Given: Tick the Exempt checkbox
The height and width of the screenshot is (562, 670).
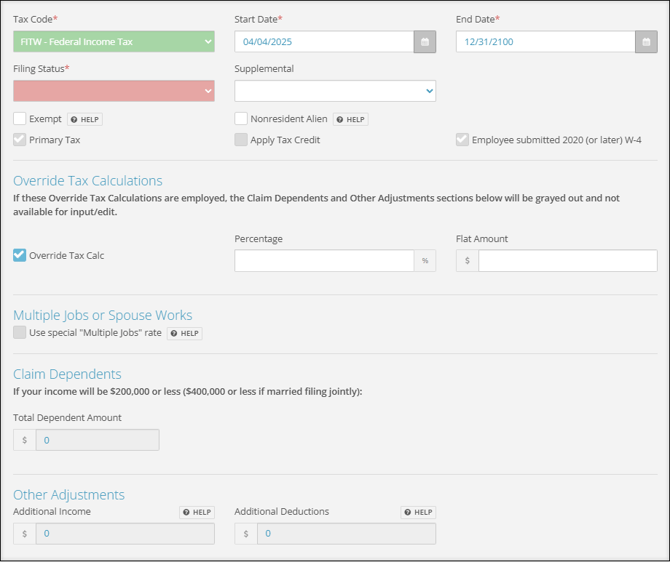Looking at the screenshot, I should coord(20,119).
